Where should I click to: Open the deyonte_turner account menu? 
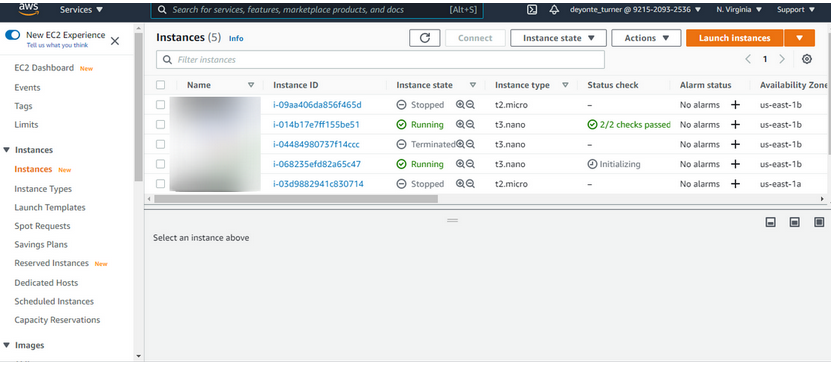(x=635, y=10)
